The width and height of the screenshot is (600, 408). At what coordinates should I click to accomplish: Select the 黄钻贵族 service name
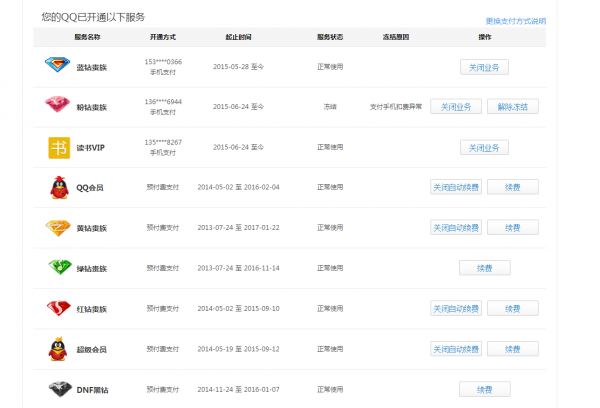point(91,228)
